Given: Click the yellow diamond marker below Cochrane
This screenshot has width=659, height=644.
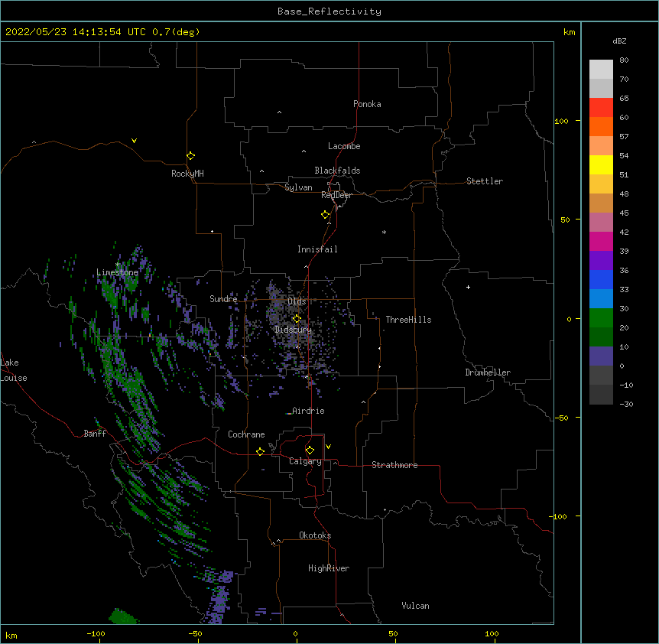Looking at the screenshot, I should (x=260, y=451).
